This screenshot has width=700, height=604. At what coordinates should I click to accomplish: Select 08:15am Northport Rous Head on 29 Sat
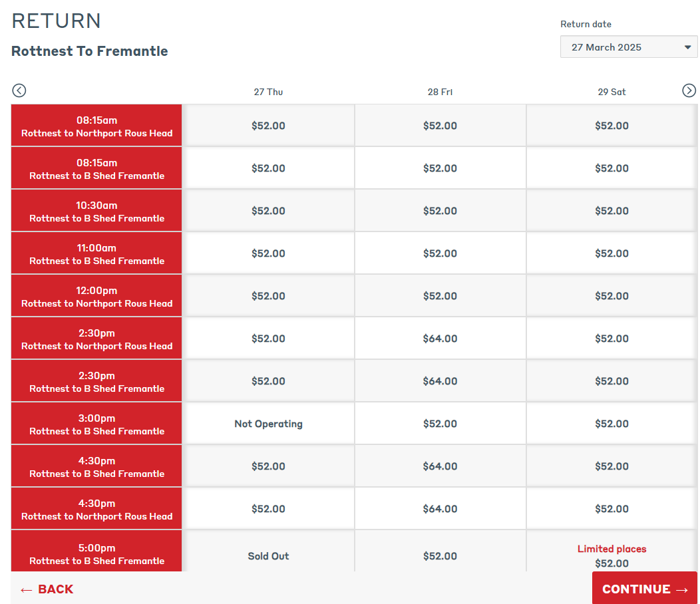(612, 126)
